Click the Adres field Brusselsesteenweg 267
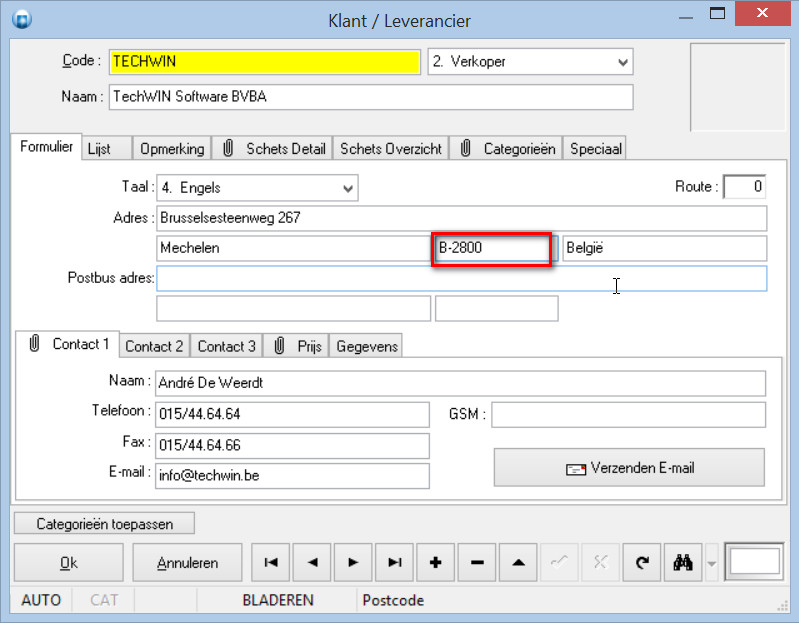 [x=462, y=218]
